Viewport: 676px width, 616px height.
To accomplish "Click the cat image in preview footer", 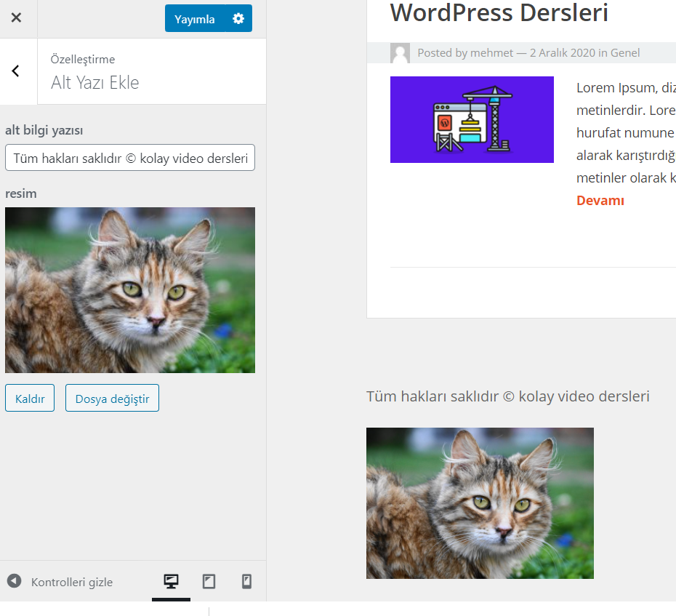I will coord(480,503).
